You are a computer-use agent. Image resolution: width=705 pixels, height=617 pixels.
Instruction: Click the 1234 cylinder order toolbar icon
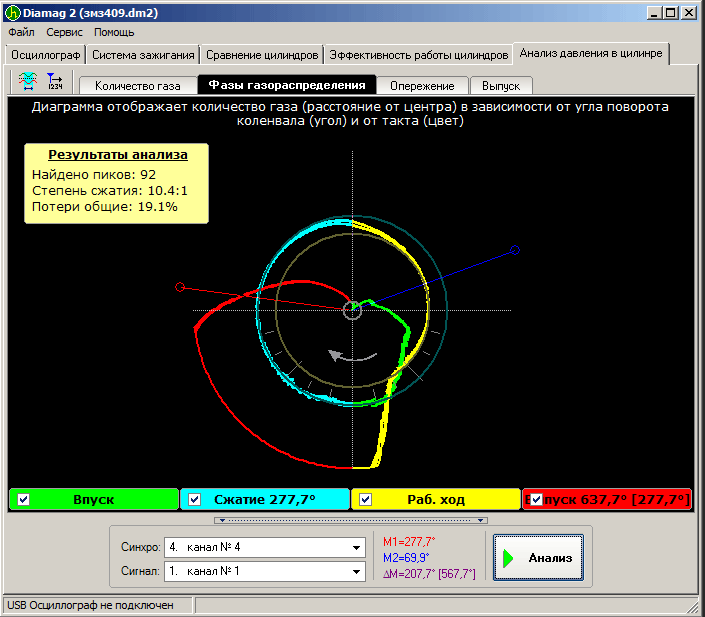[55, 81]
